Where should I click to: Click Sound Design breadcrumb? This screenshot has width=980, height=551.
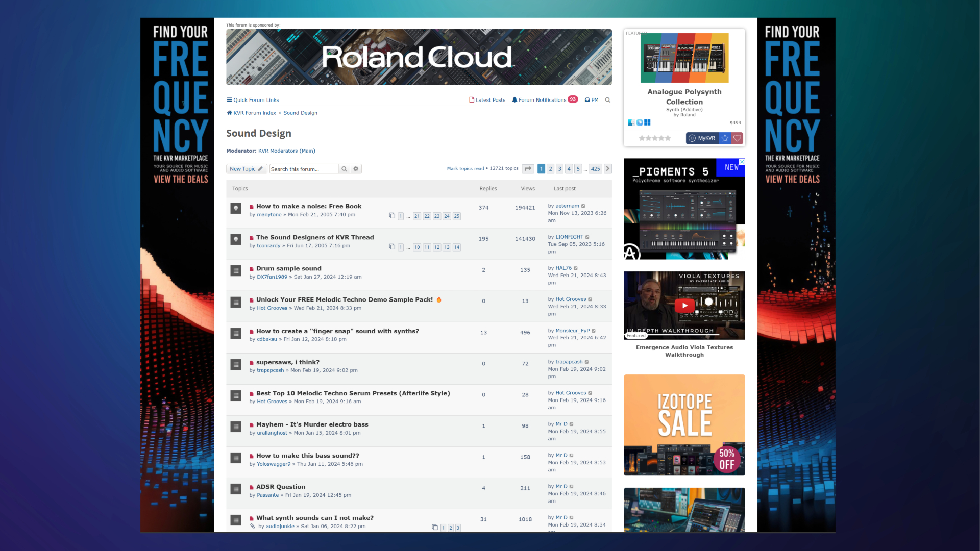coord(301,113)
